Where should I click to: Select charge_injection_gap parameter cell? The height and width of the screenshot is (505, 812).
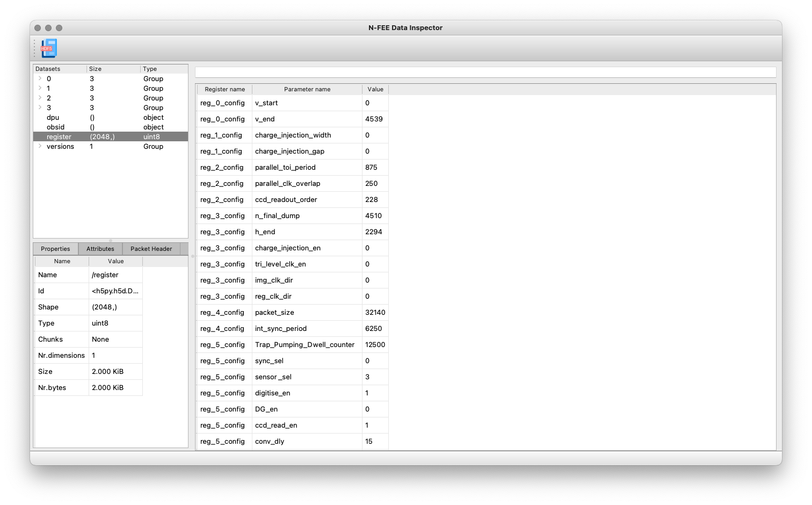point(307,151)
